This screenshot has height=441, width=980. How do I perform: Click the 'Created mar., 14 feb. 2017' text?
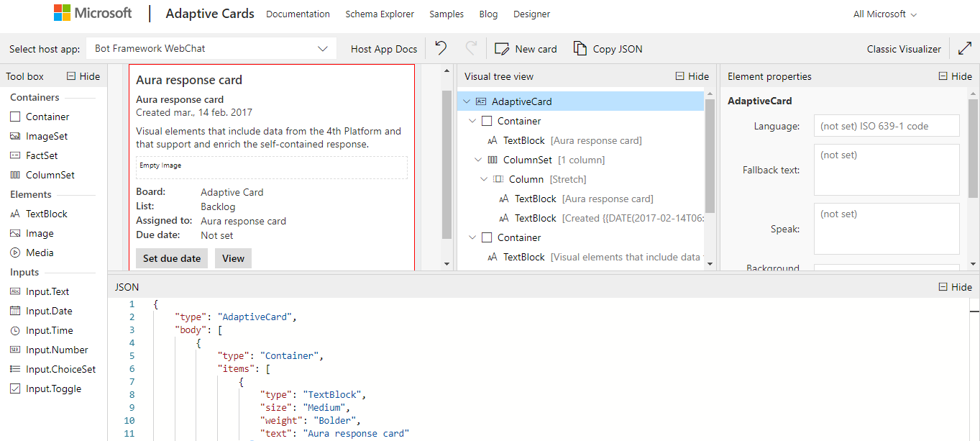click(194, 112)
